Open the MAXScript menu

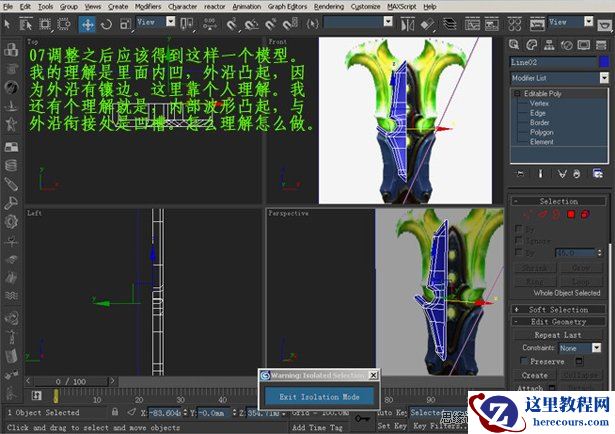tap(402, 7)
